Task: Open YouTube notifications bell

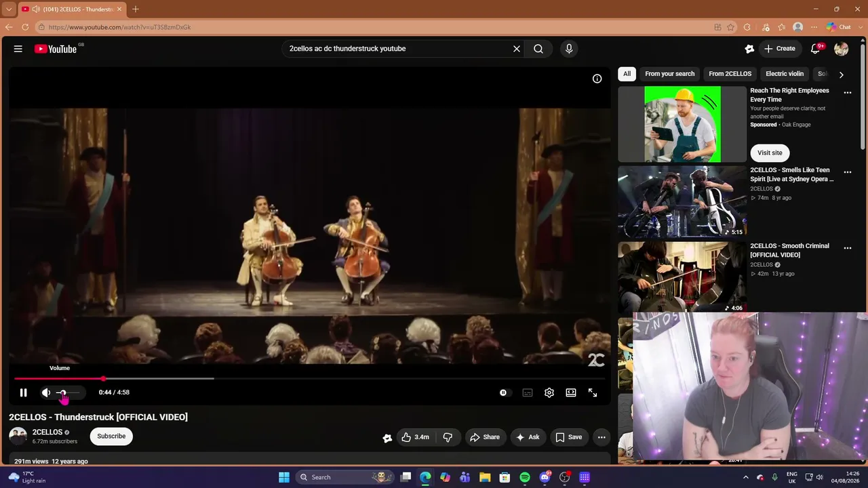Action: tap(816, 49)
